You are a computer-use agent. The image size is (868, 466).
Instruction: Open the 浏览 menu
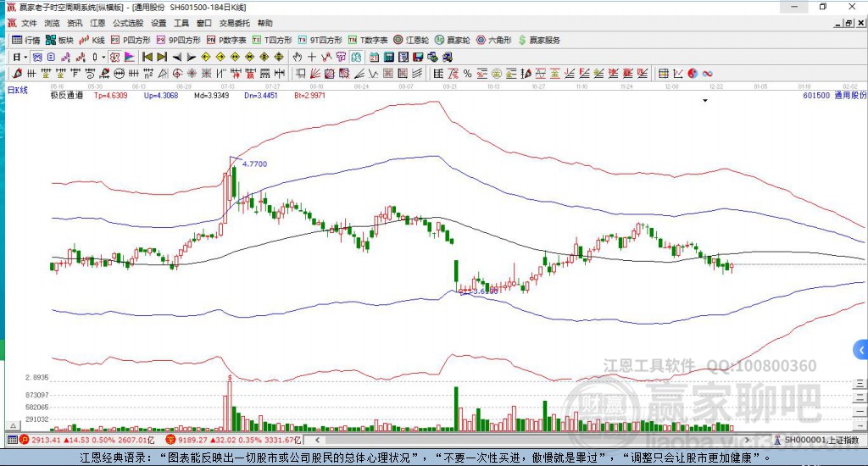(52, 23)
